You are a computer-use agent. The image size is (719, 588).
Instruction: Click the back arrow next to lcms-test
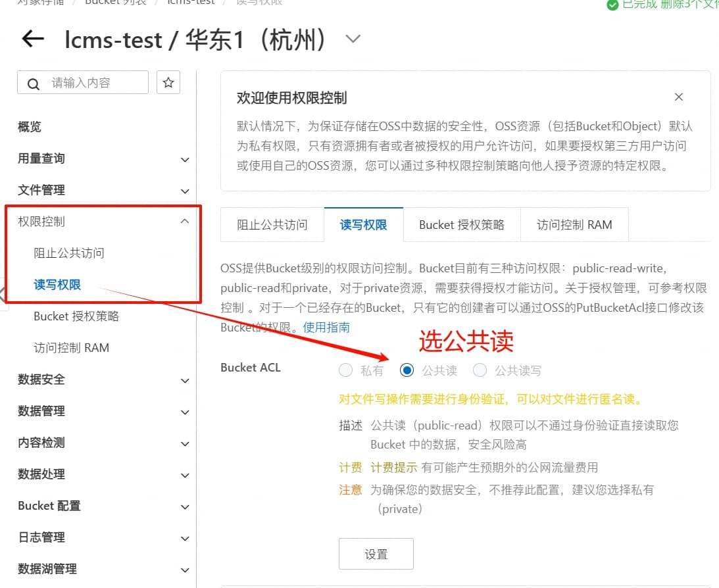click(33, 39)
